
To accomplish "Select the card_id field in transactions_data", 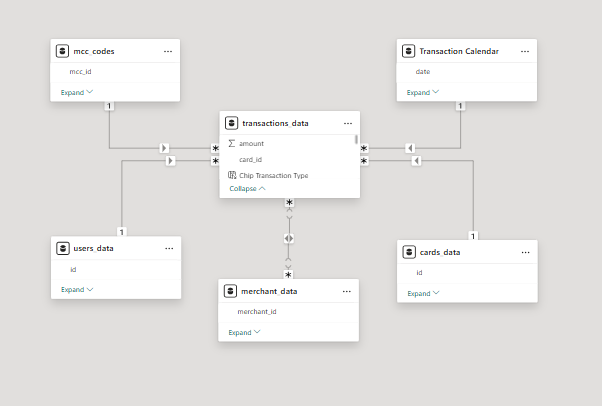I will (250, 159).
